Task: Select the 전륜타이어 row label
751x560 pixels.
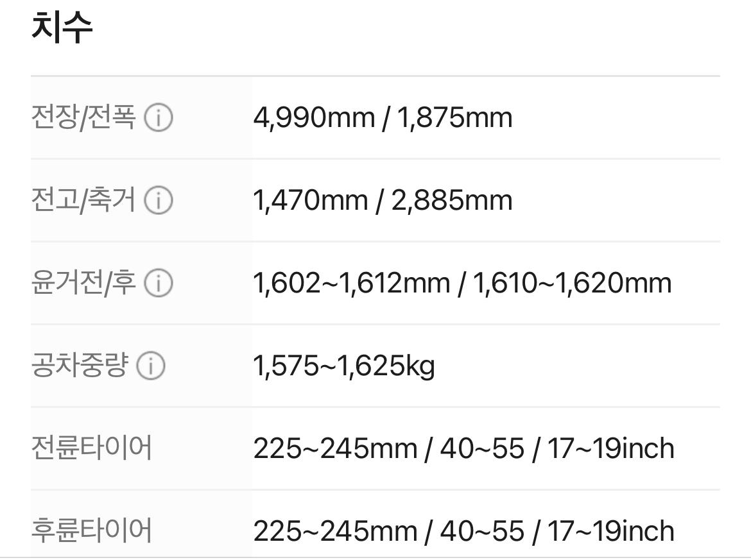Action: click(91, 448)
